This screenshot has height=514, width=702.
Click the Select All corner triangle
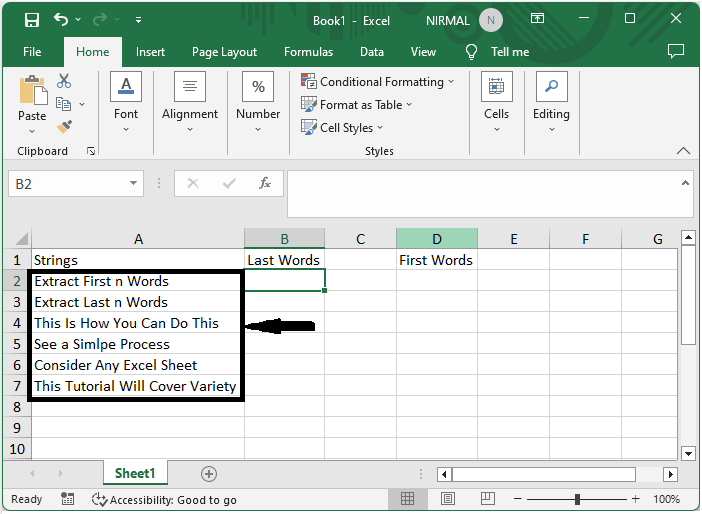[x=20, y=239]
